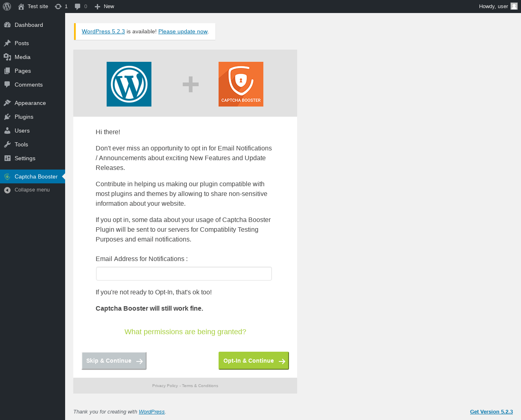This screenshot has width=521, height=420.
Task: Open Pages menu item
Action: (x=33, y=71)
